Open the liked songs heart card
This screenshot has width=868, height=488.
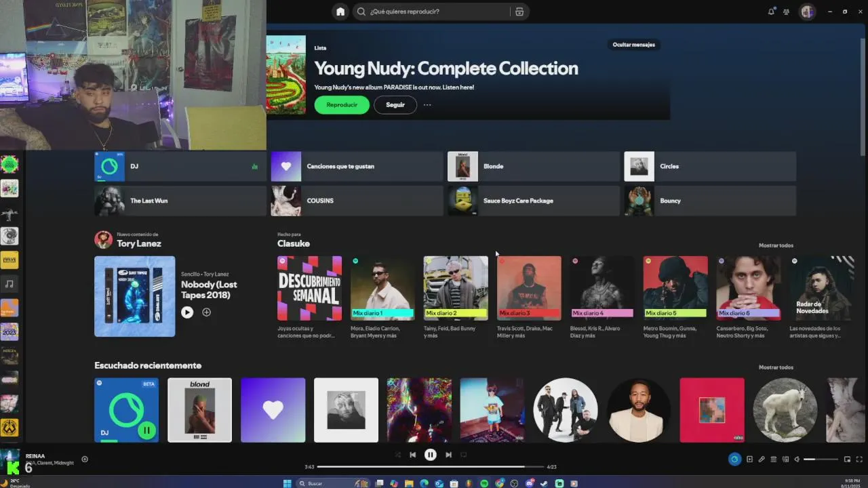tap(273, 410)
